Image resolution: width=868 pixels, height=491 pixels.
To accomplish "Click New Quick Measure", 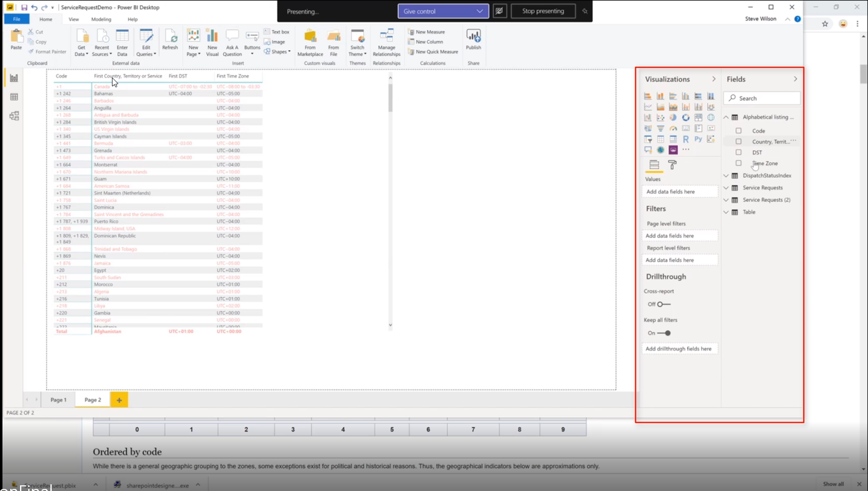I will [x=433, y=51].
